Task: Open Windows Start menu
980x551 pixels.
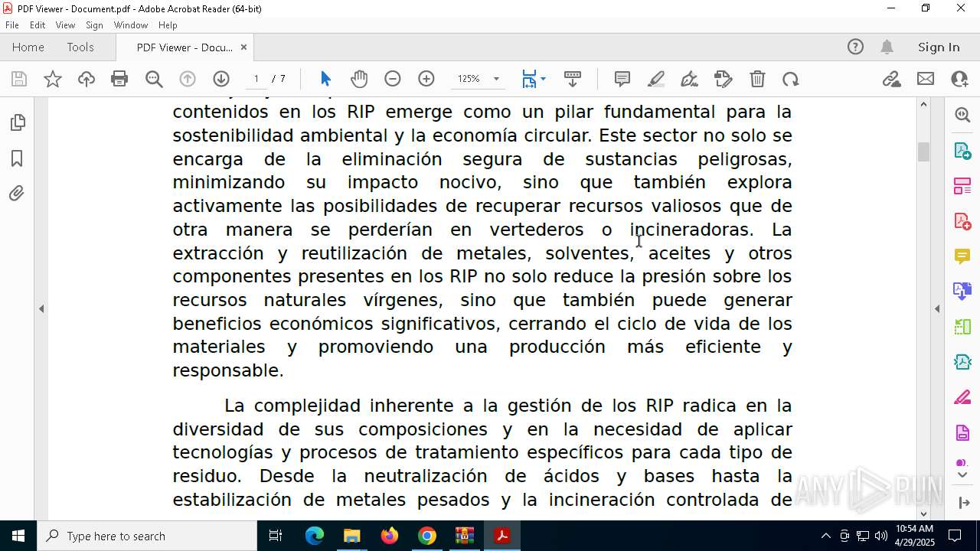Action: pos(18,536)
